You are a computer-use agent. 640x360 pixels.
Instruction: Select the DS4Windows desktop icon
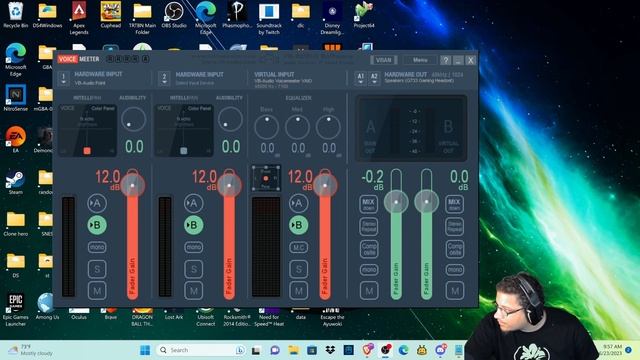tap(47, 16)
